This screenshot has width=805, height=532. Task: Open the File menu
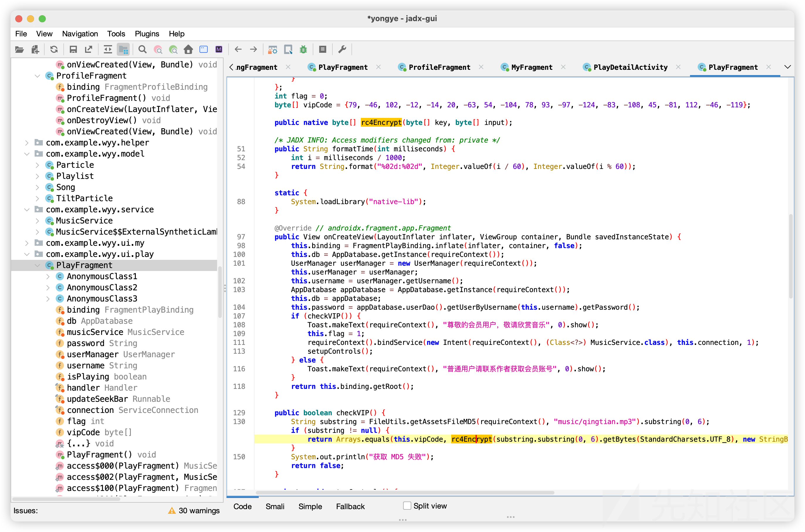(x=21, y=34)
